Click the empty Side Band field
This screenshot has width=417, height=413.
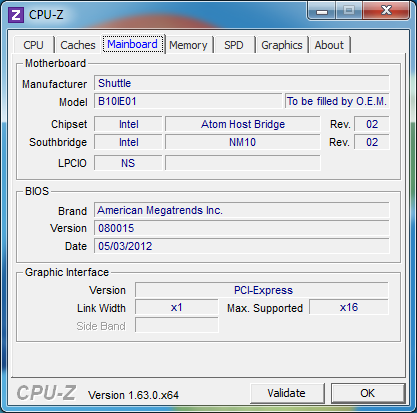point(177,325)
